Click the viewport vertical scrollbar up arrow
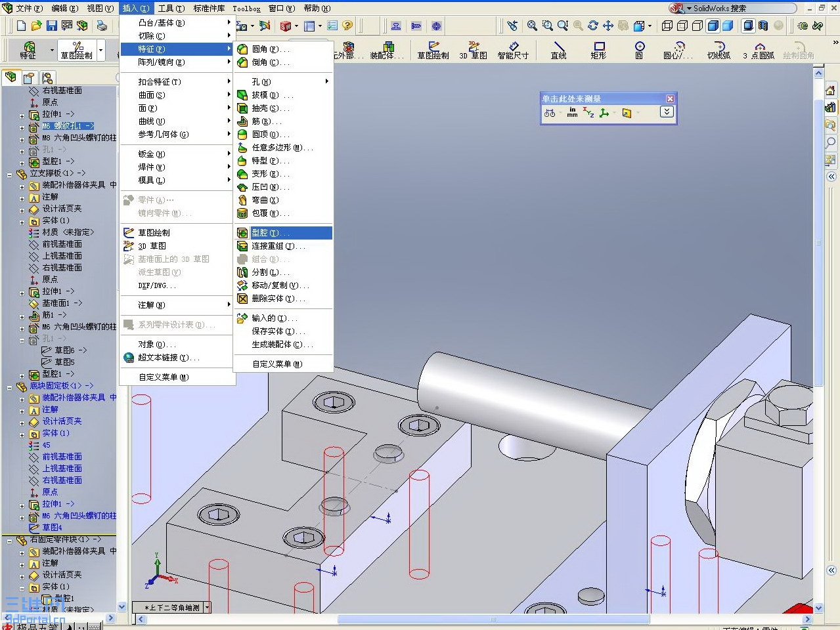Image resolution: width=840 pixels, height=630 pixels. click(x=819, y=73)
